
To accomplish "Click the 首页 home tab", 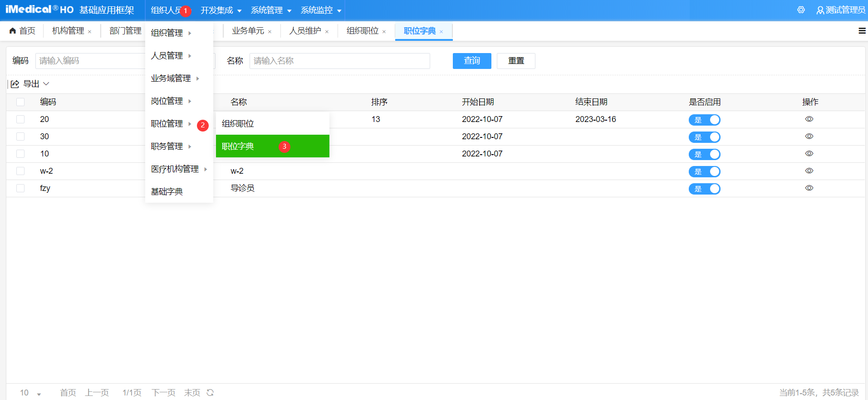I will (22, 31).
